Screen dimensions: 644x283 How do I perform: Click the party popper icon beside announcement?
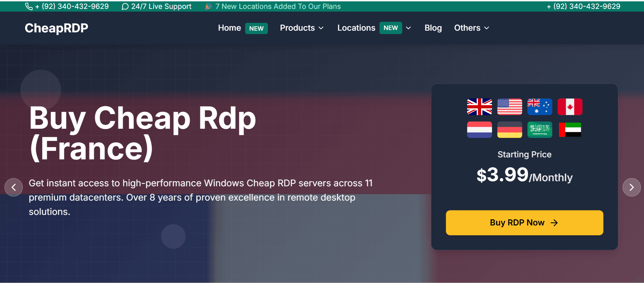[x=208, y=6]
